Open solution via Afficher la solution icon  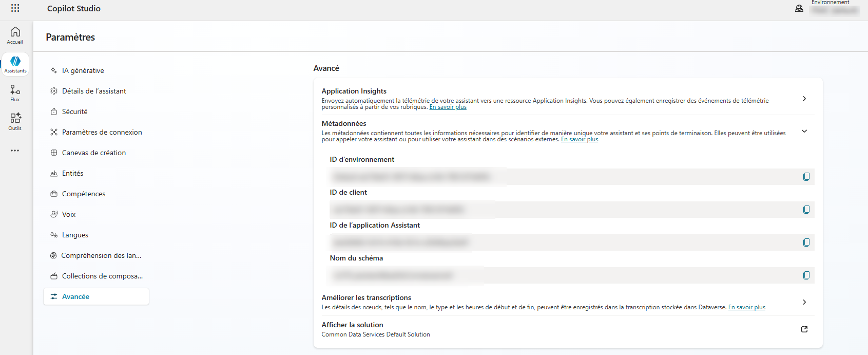804,329
